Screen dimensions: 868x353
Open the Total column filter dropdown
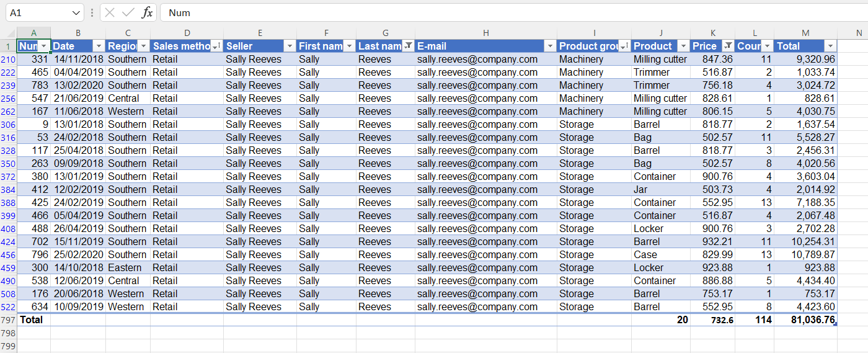tap(830, 46)
